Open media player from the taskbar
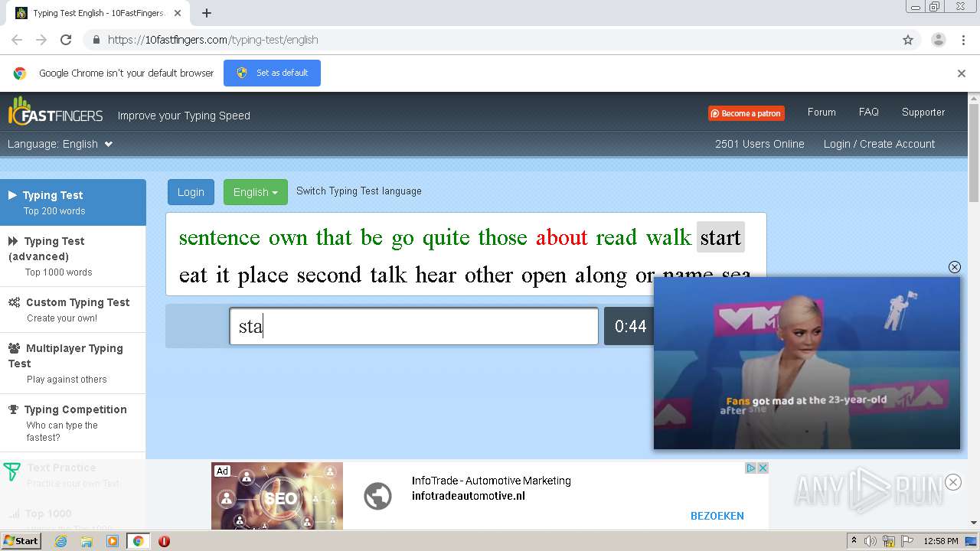980x551 pixels. (113, 541)
